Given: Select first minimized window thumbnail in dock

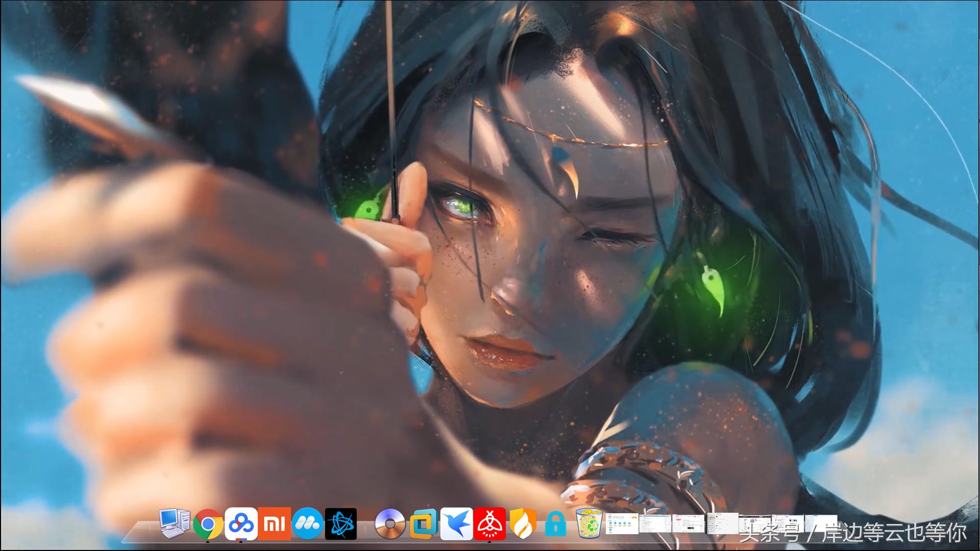Looking at the screenshot, I should pyautogui.click(x=622, y=524).
